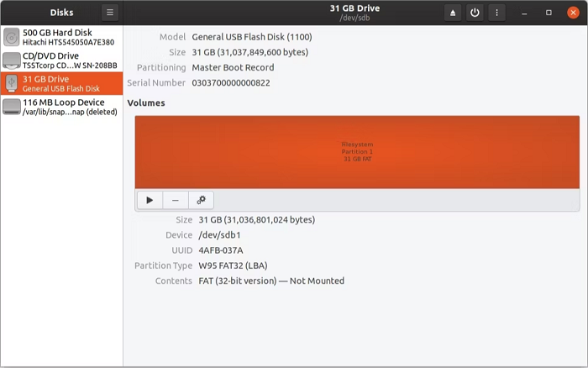Click the drive size 31,037,849,600 bytes text

pos(250,52)
